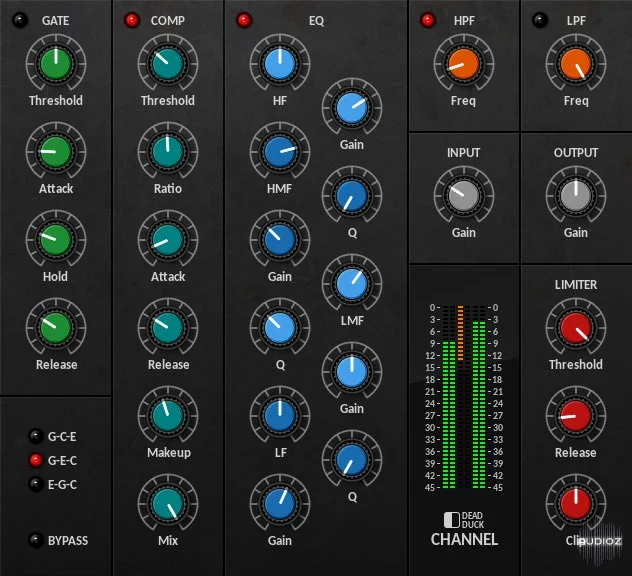
Task: Click the Gate Attack knob
Action: [x=56, y=152]
